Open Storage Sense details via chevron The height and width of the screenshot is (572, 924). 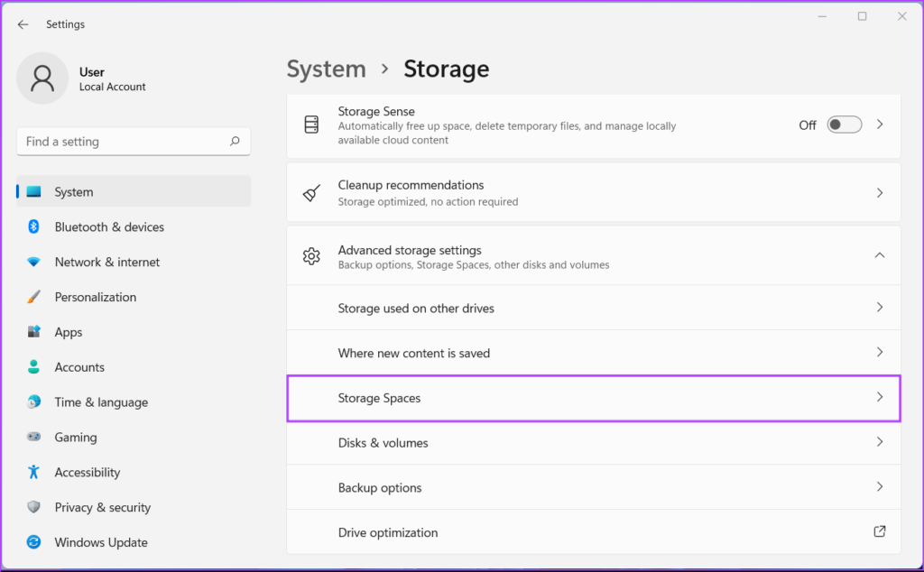[880, 125]
